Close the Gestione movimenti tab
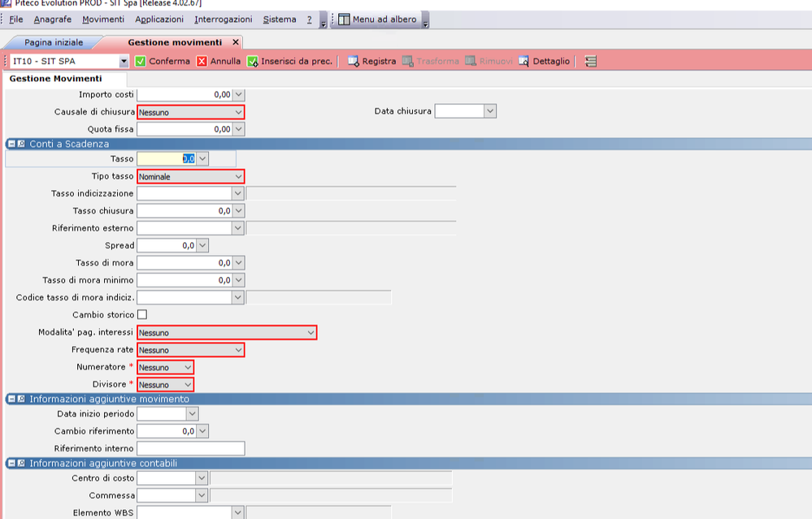 pos(236,42)
